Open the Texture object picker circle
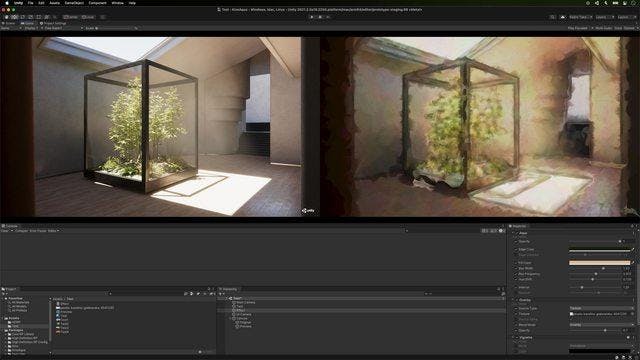The image size is (640, 360). (632, 314)
